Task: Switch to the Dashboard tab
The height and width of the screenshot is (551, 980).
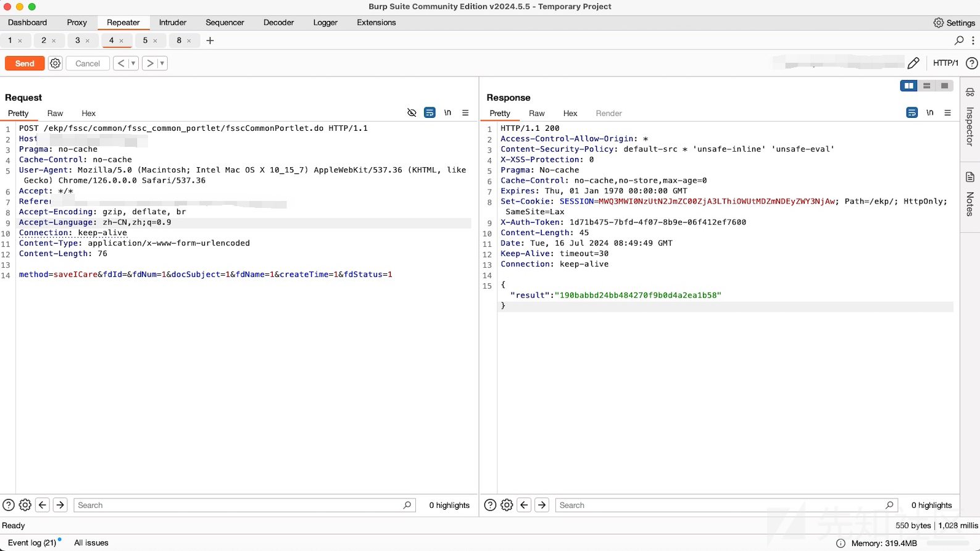Action: [x=27, y=22]
